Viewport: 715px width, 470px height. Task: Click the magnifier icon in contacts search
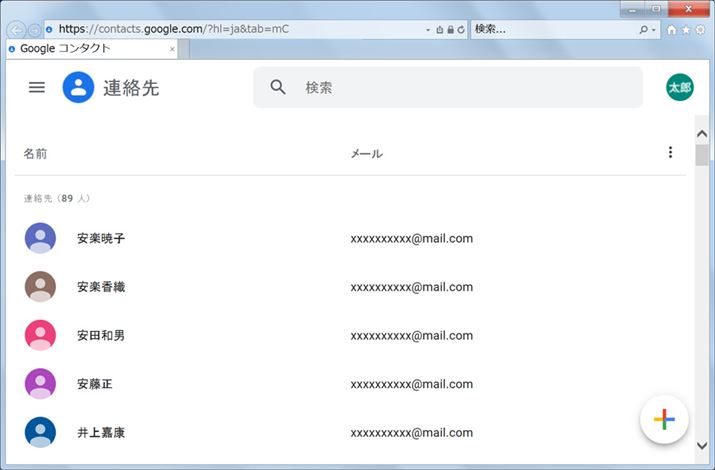278,87
